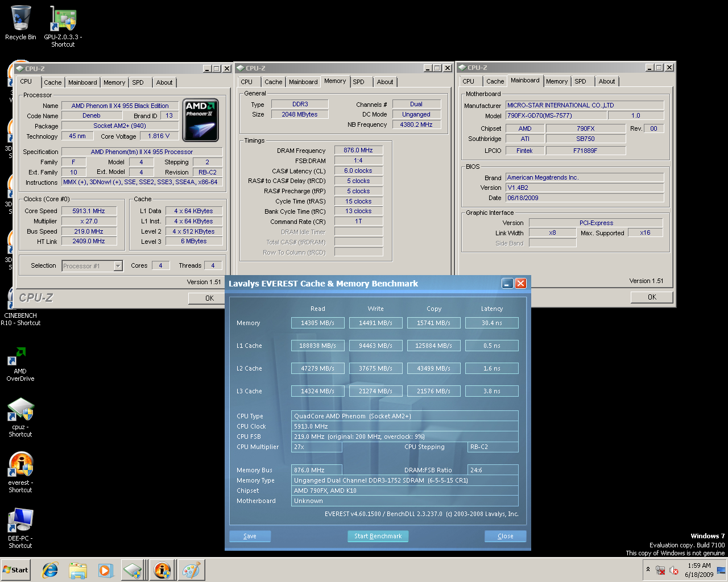Click the Memory Latency value 30.4 ns

coord(492,323)
